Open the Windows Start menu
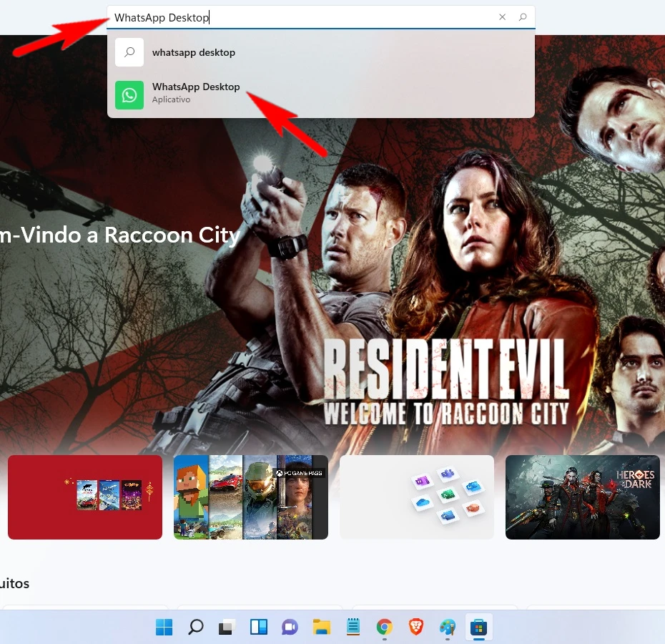The image size is (665, 644). (164, 627)
